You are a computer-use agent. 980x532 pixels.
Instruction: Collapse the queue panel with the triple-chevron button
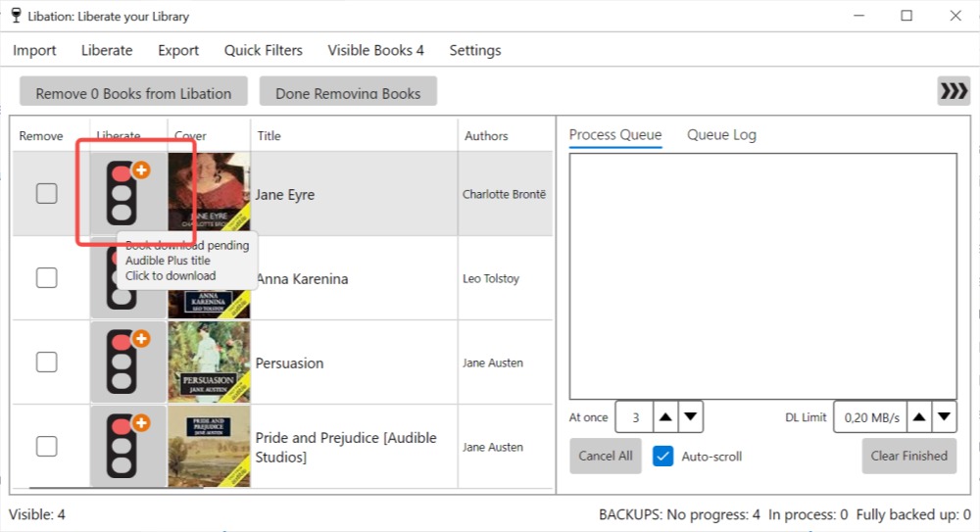[x=954, y=91]
